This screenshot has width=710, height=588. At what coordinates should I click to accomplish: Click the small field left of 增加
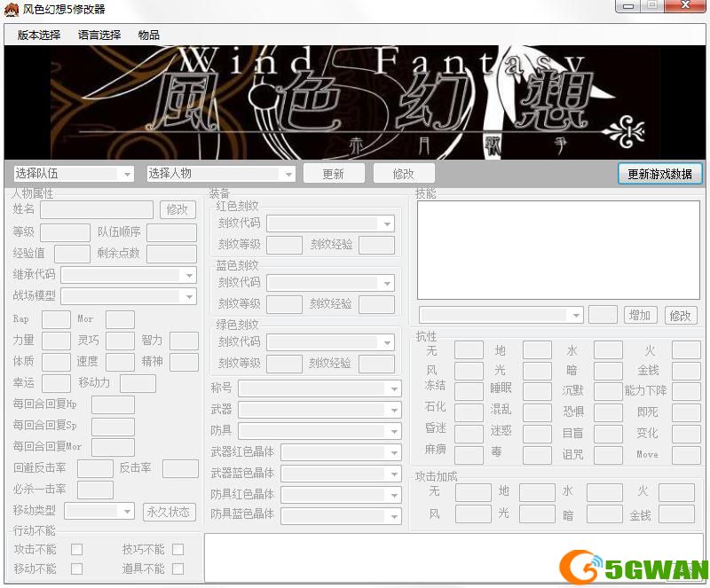[603, 315]
